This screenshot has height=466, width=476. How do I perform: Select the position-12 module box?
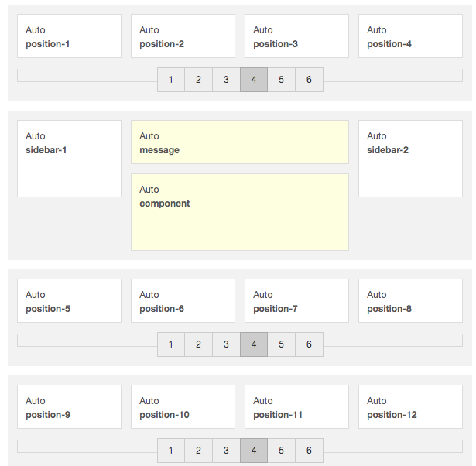pyautogui.click(x=410, y=407)
